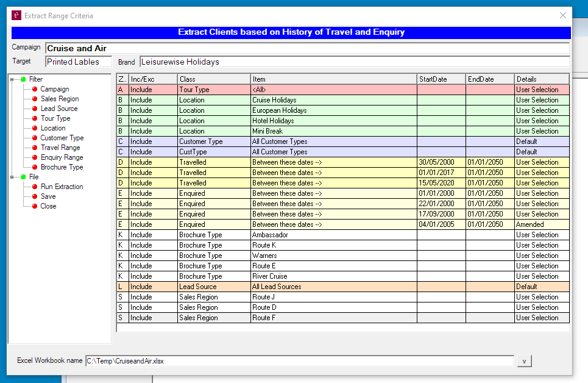Select the River Cruise brochure row
The height and width of the screenshot is (383, 588).
tap(343, 276)
